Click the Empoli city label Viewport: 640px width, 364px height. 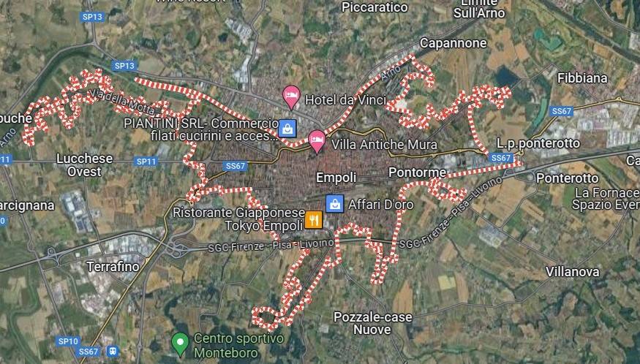336,178
